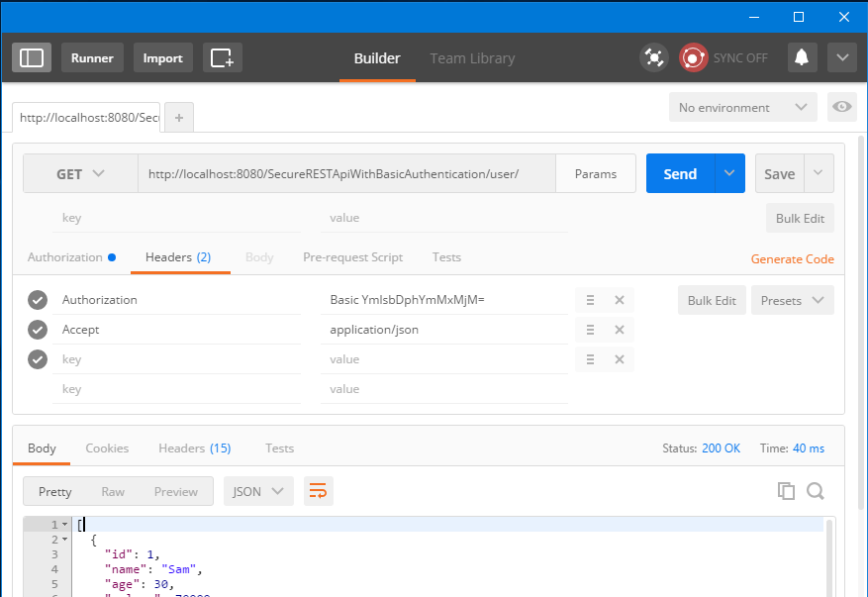Toggle the checkbox of the empty header row
Viewport: 868px width, 597px height.
[38, 359]
